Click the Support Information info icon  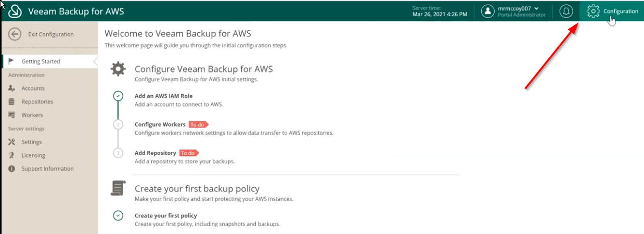pos(11,169)
